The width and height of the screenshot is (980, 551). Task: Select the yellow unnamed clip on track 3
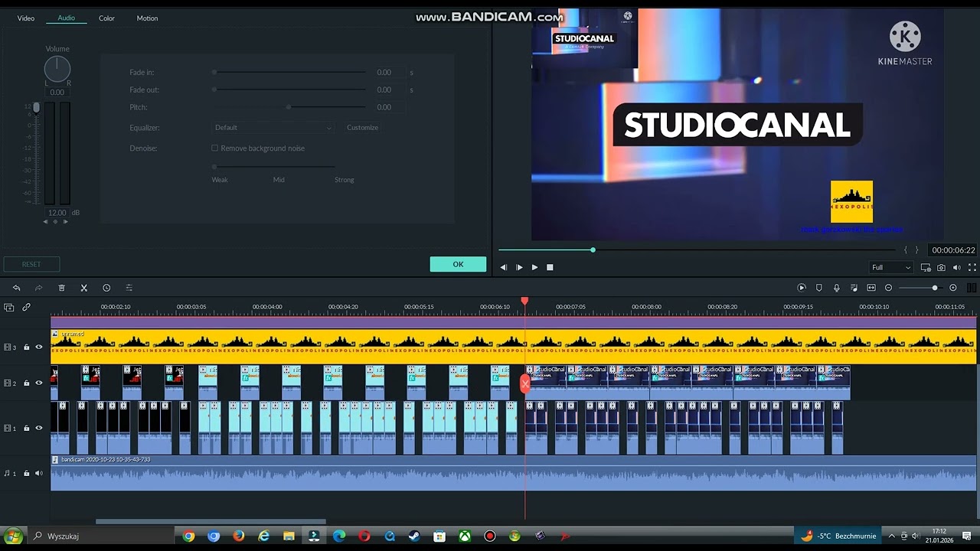513,347
